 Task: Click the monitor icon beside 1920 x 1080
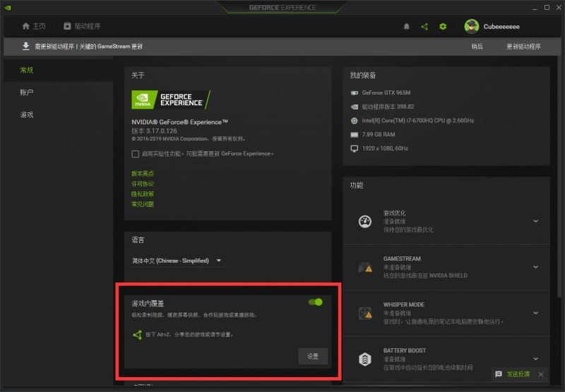click(x=355, y=148)
